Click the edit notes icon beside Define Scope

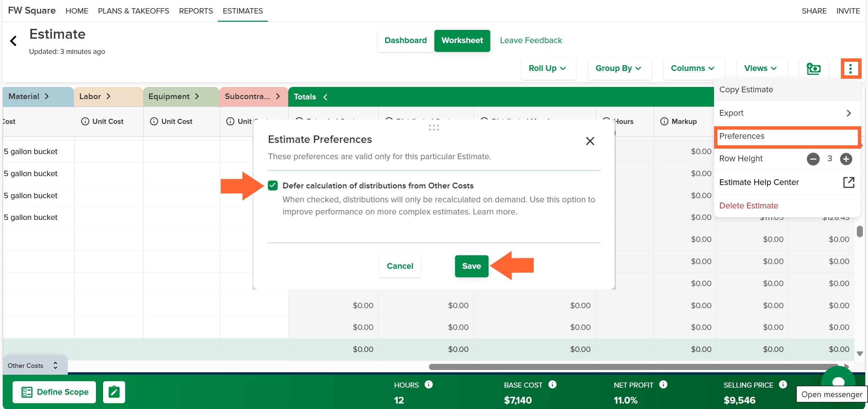tap(114, 392)
